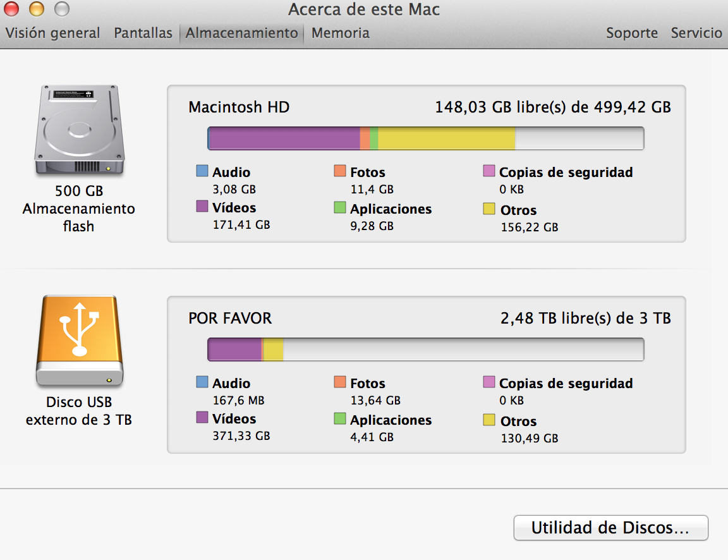Viewport: 728px width, 560px height.
Task: Click the yellow zoom window button
Action: click(37, 9)
